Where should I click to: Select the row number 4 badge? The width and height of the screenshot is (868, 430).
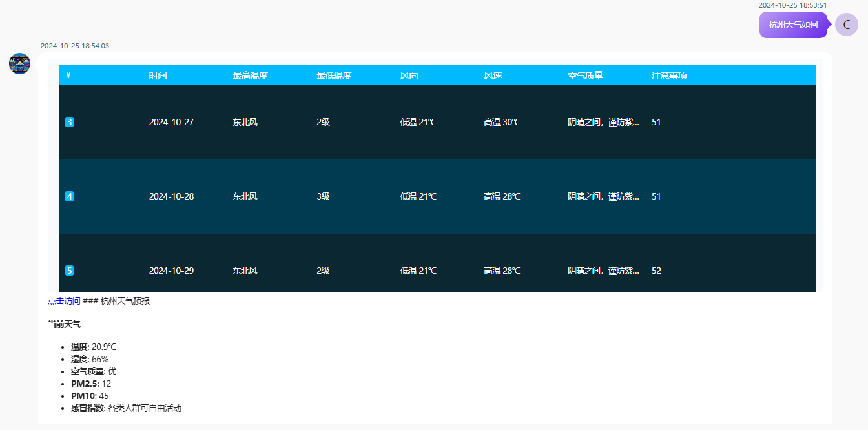click(x=69, y=196)
